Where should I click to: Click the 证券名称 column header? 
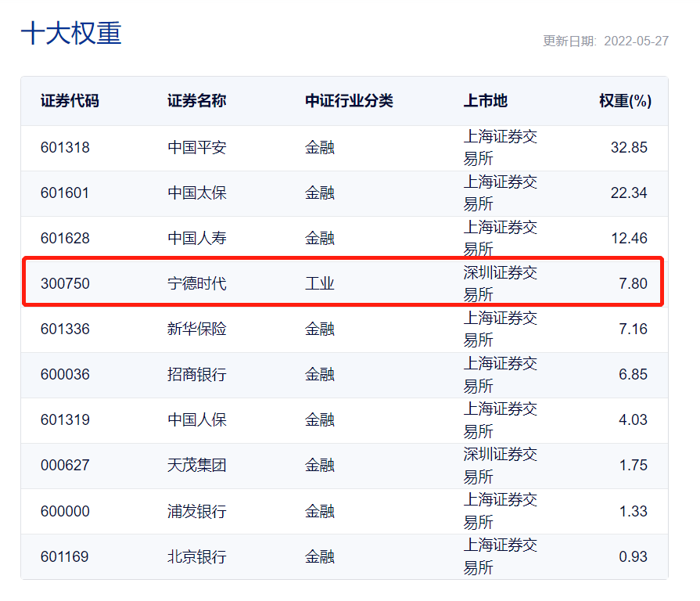coord(196,101)
